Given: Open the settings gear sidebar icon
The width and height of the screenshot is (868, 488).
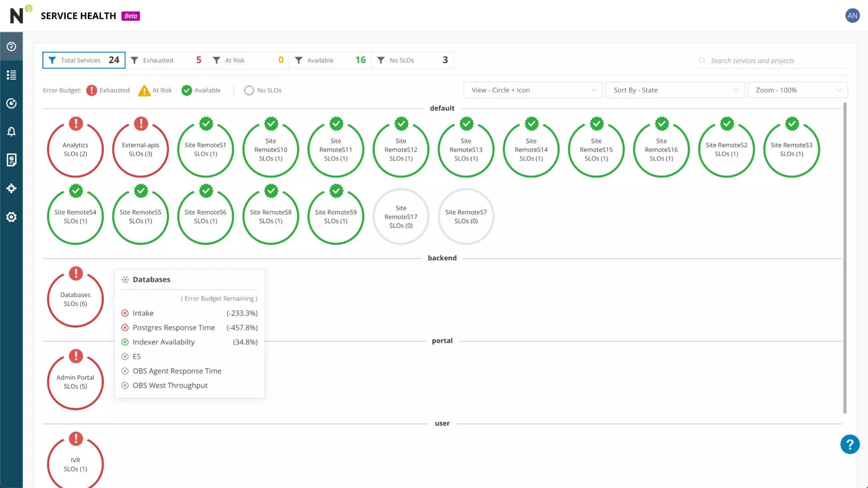Looking at the screenshot, I should coord(11,217).
